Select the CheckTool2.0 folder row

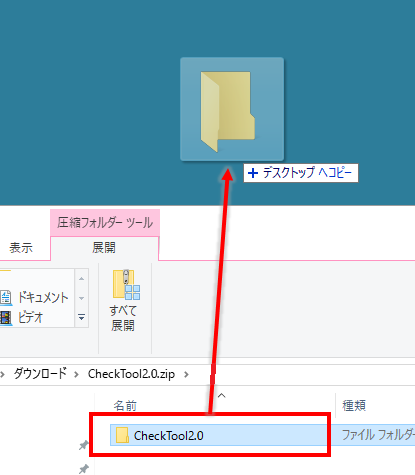coord(263,435)
